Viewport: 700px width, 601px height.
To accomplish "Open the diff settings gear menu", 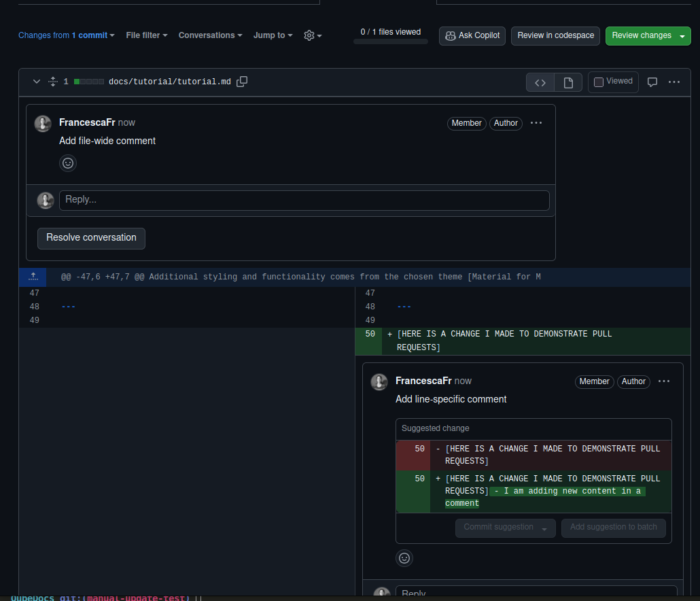I will click(x=313, y=35).
